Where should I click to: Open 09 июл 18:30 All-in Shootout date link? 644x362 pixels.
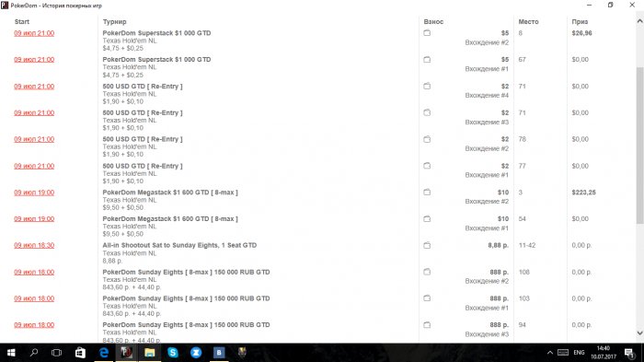click(34, 245)
